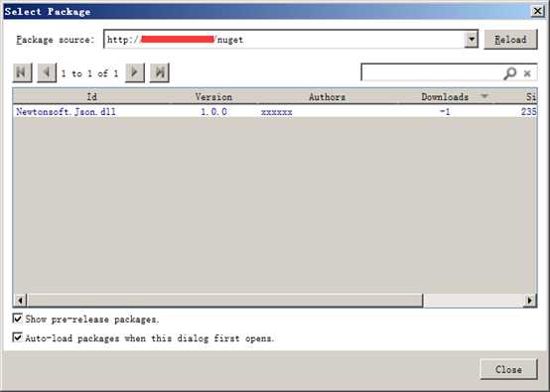Image resolution: width=550 pixels, height=392 pixels.
Task: Sort the list by Version column
Action: 213,96
